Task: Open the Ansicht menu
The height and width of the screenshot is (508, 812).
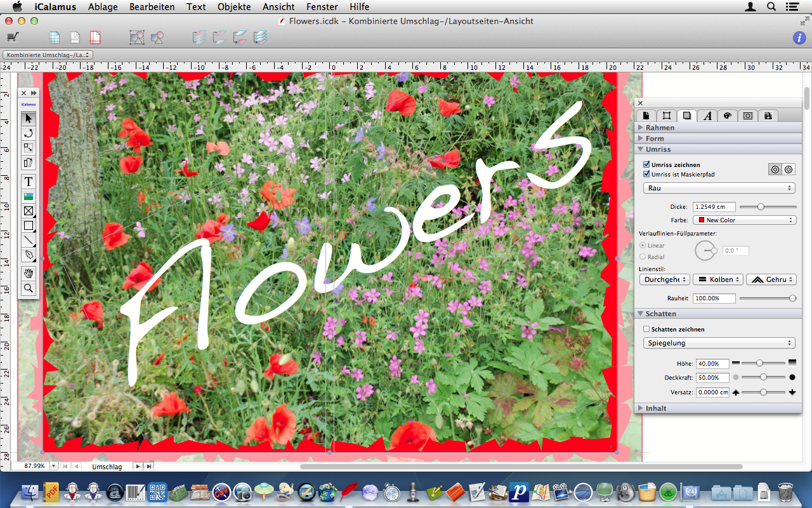Action: click(x=278, y=7)
